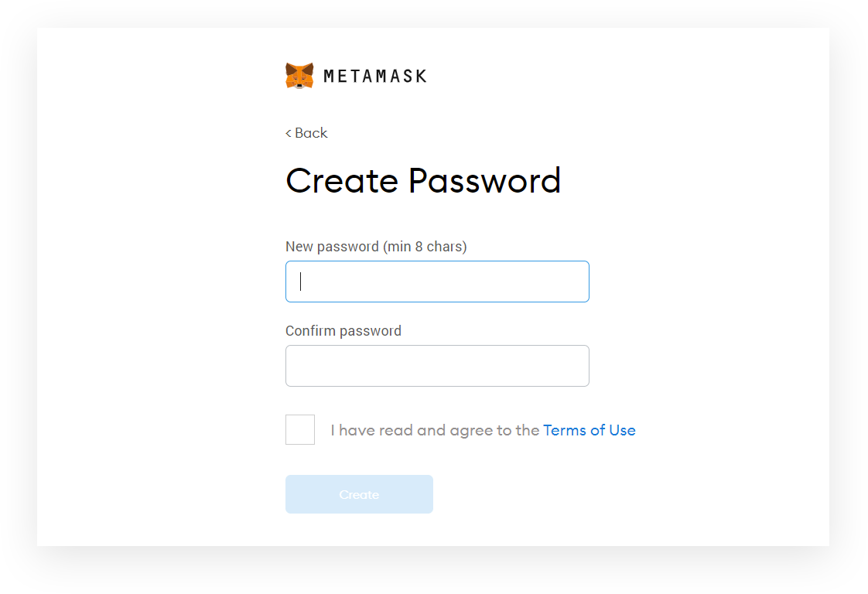Click the METAMASK brand text
This screenshot has height=594, width=868.
[x=374, y=76]
